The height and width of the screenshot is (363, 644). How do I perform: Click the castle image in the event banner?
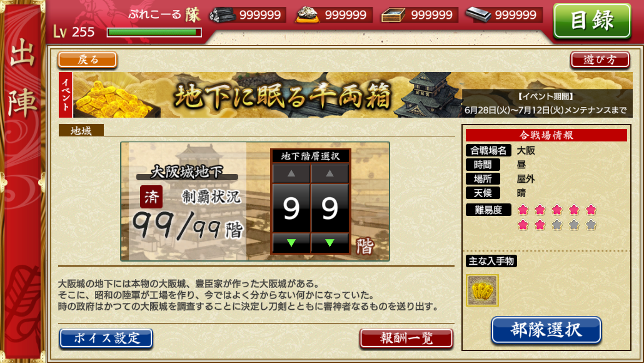tap(430, 95)
